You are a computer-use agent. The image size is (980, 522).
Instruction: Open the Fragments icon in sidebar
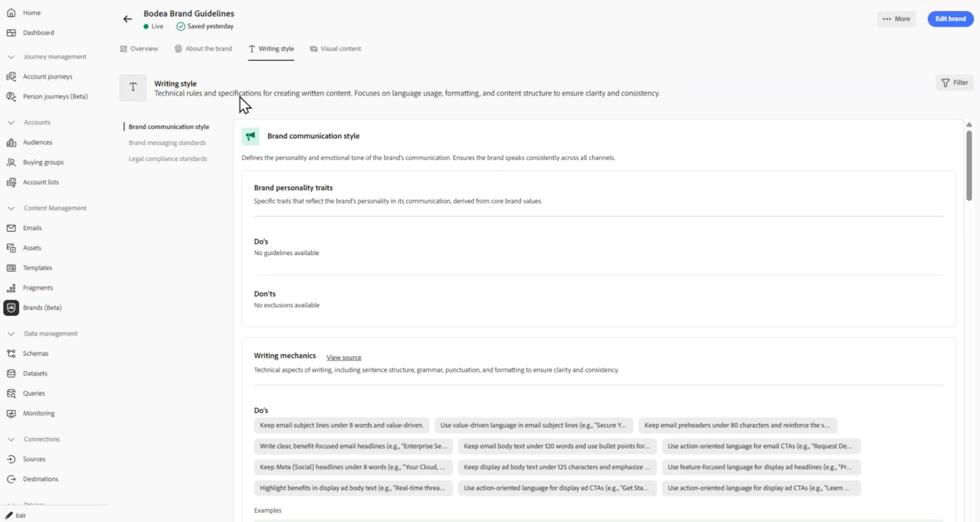pyautogui.click(x=11, y=288)
